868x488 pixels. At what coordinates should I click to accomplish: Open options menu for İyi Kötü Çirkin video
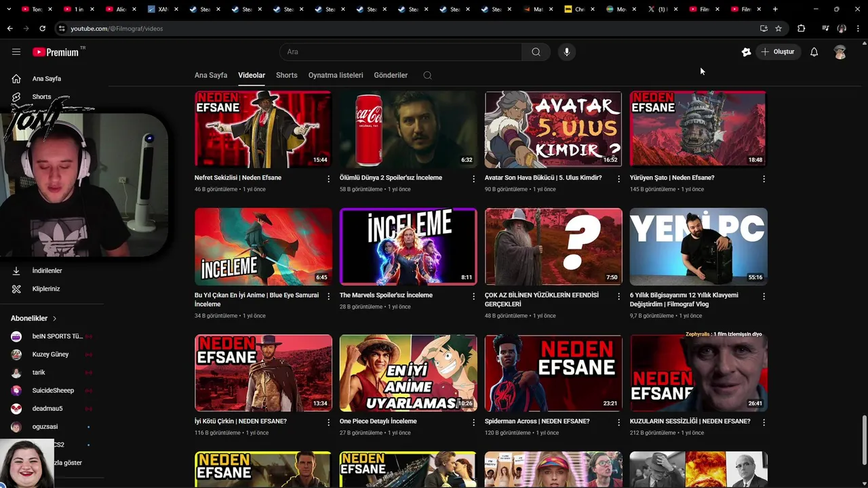click(x=329, y=422)
